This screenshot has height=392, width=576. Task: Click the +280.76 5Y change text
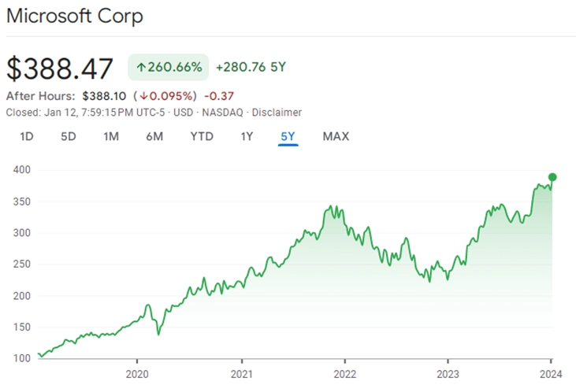[x=251, y=67]
